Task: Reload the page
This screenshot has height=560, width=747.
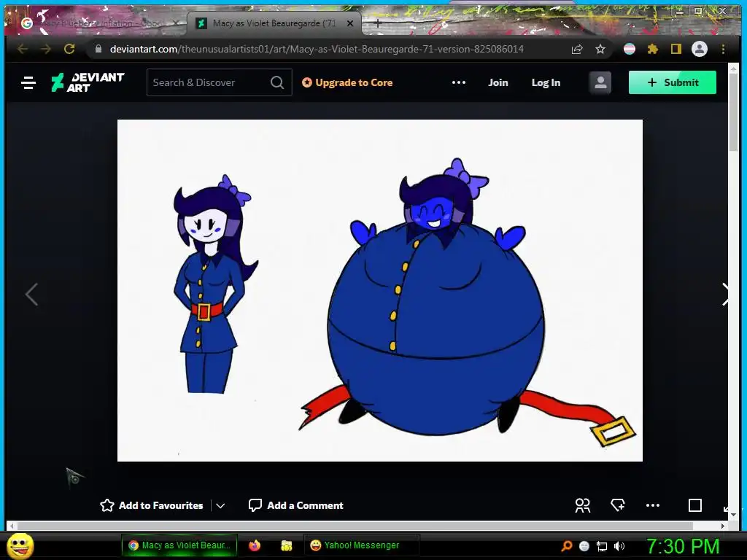Action: (x=69, y=49)
